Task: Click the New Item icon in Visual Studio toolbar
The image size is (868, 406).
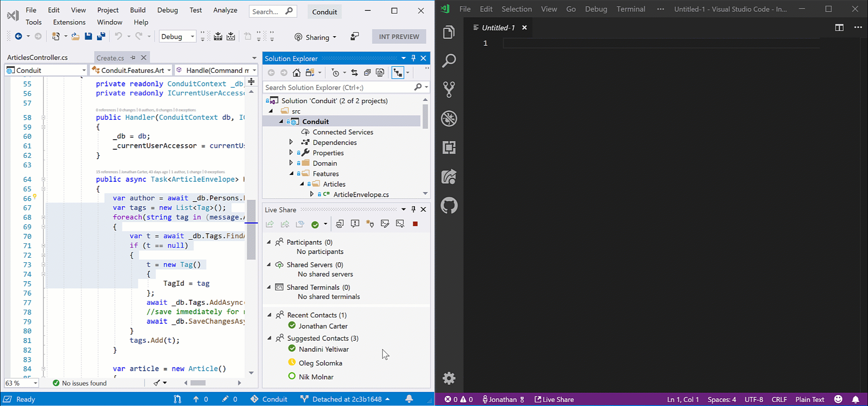Action: click(56, 37)
